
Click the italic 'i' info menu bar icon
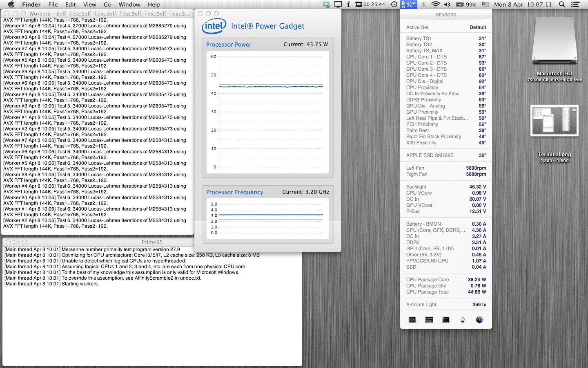coord(348,4)
